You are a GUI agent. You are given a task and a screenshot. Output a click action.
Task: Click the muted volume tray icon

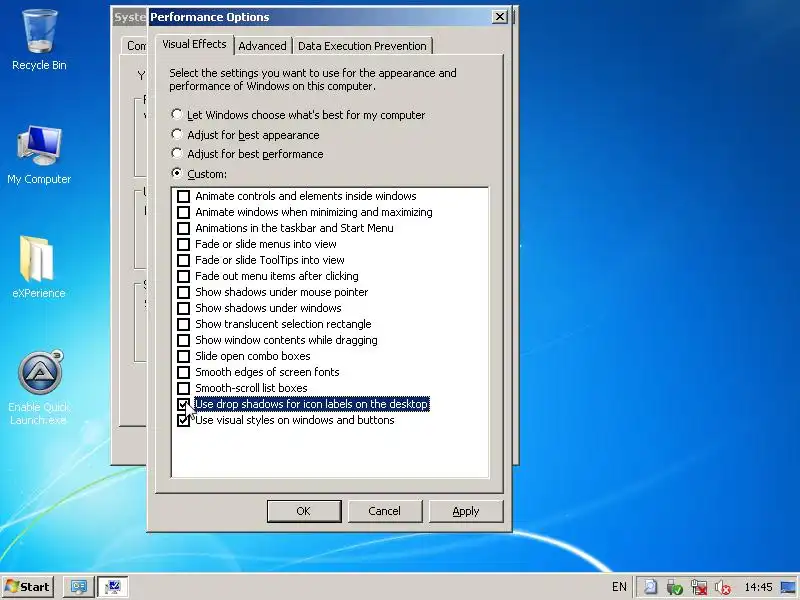(x=722, y=587)
